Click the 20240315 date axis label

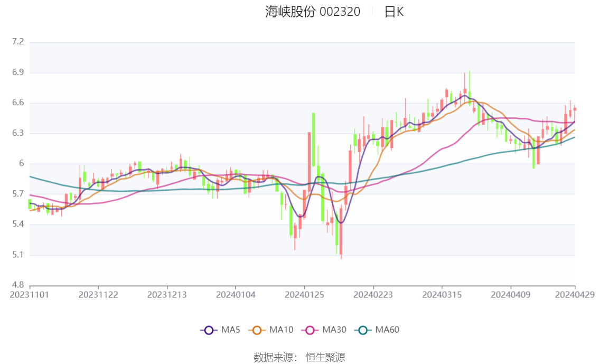pos(442,295)
